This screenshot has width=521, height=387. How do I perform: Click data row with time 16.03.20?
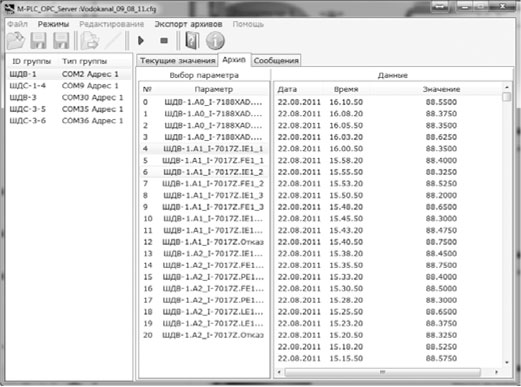388,137
